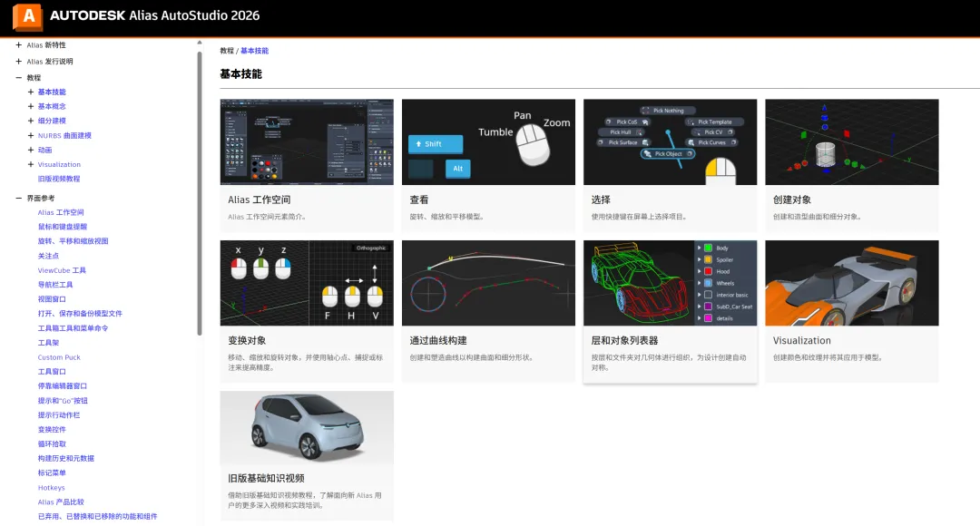Open the 循环拾取 sidebar link
This screenshot has height=526, width=980.
(x=52, y=444)
